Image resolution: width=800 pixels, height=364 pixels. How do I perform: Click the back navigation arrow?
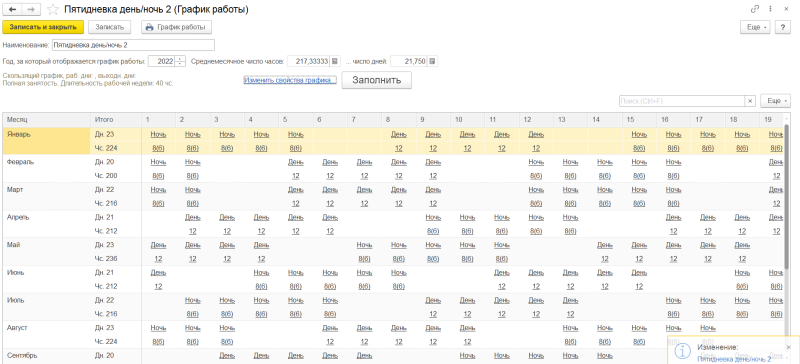click(x=12, y=10)
